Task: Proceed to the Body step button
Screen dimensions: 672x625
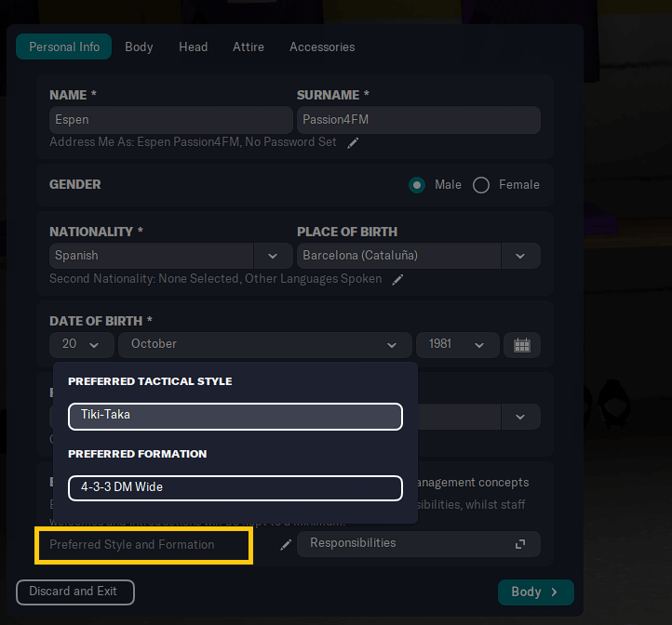Action: tap(536, 592)
